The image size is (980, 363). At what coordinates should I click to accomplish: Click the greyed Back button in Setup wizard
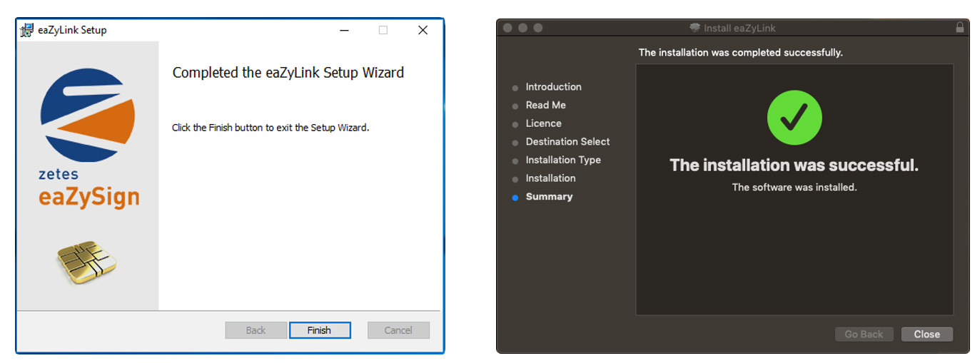(256, 330)
